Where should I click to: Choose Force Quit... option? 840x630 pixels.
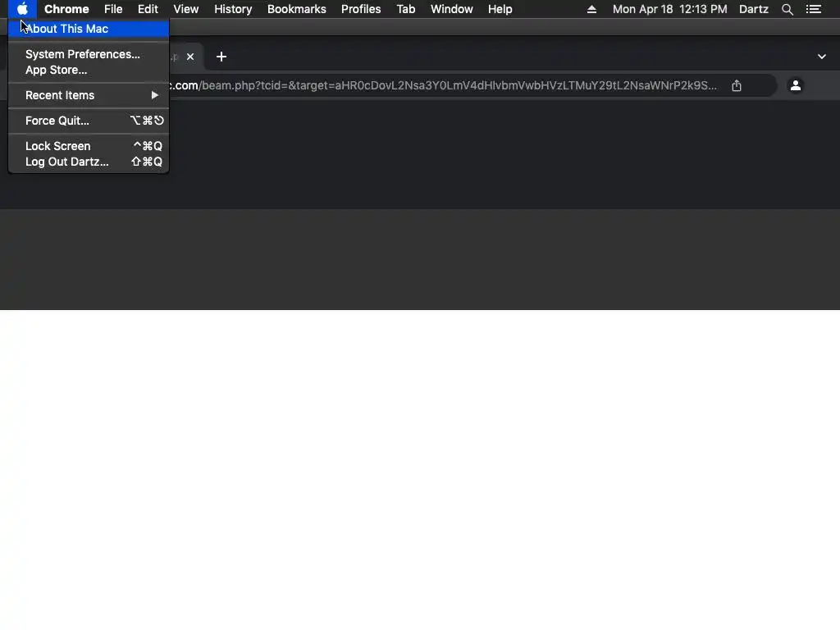(89, 121)
